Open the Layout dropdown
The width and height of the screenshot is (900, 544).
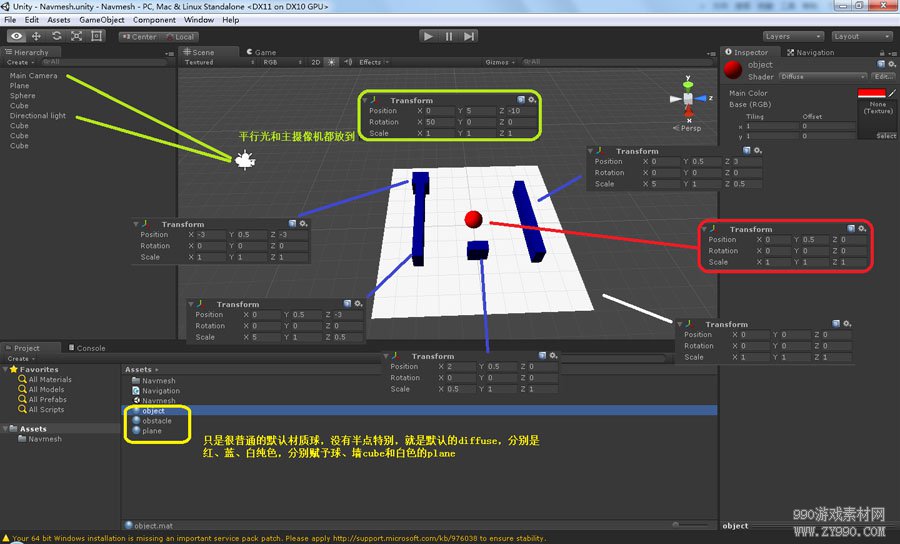(862, 36)
